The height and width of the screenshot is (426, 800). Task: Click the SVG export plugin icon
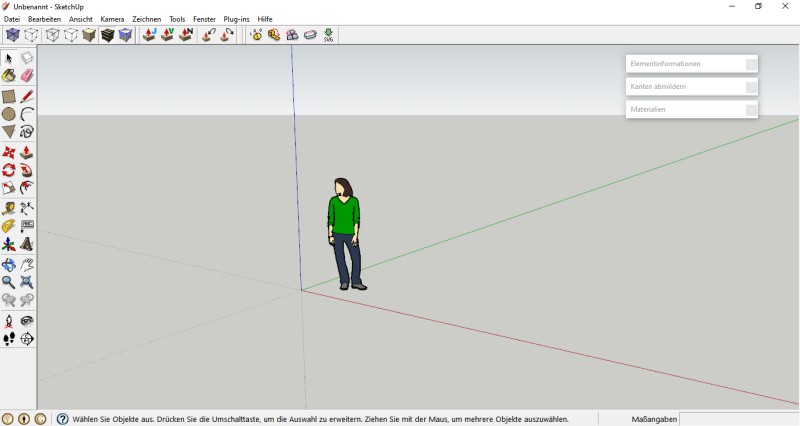[328, 35]
